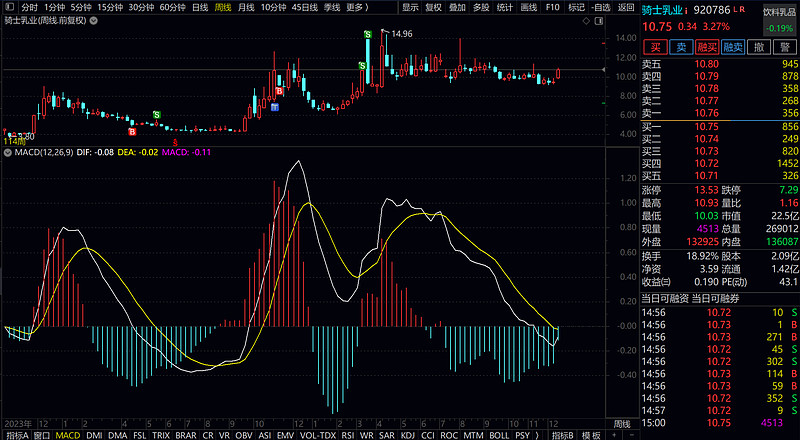Select the BOLL indicator tab
Screen dimensions: 800x440
499,435
